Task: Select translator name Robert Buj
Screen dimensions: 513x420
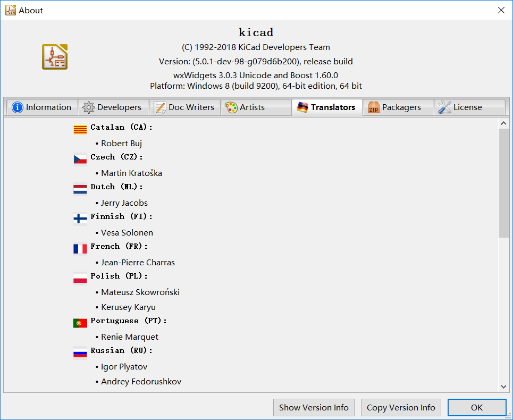Action: (x=121, y=144)
